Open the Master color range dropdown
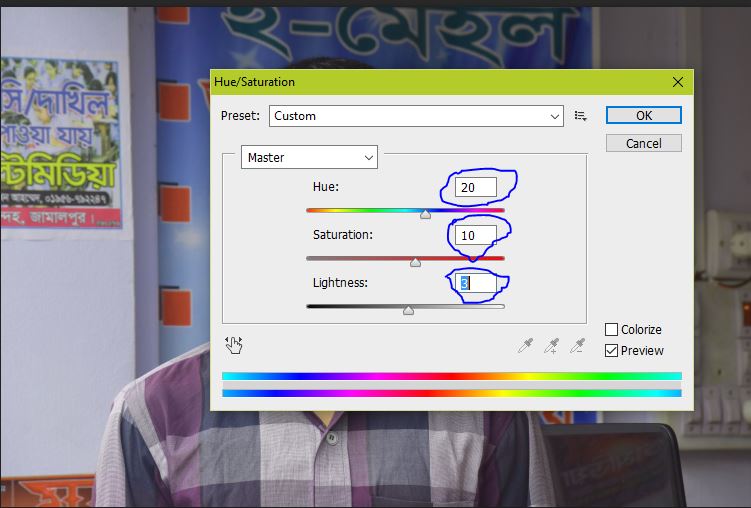 pyautogui.click(x=309, y=157)
